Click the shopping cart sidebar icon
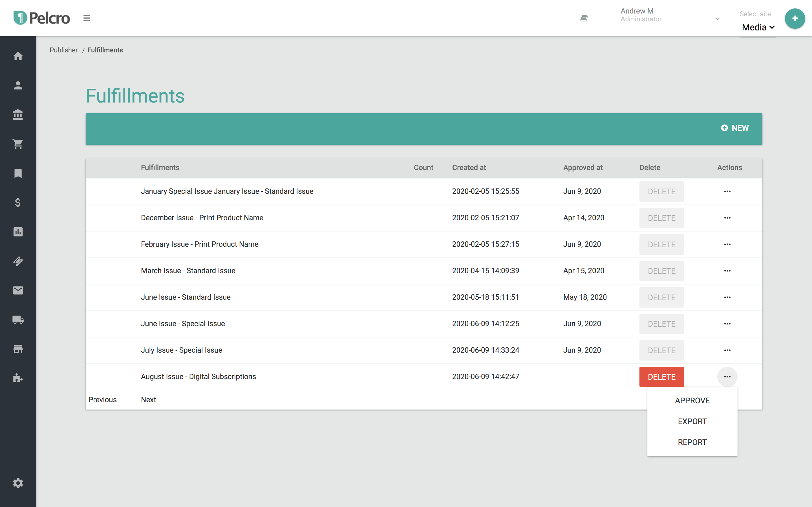Screen dimensions: 812x507 tap(18, 144)
